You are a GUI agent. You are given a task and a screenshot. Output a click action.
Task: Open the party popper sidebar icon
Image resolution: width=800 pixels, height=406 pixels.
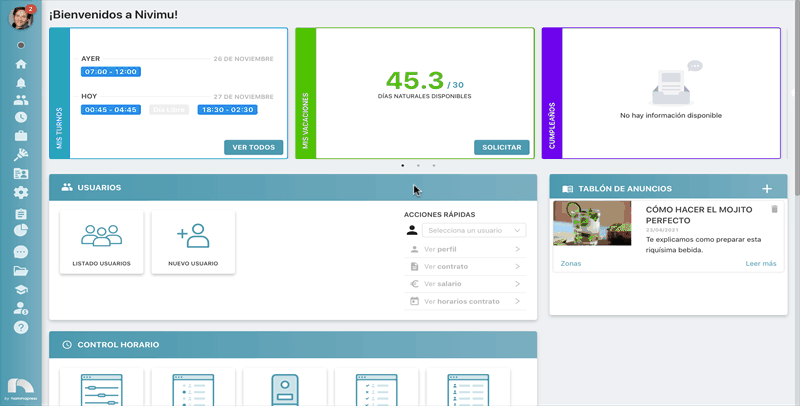(21, 155)
